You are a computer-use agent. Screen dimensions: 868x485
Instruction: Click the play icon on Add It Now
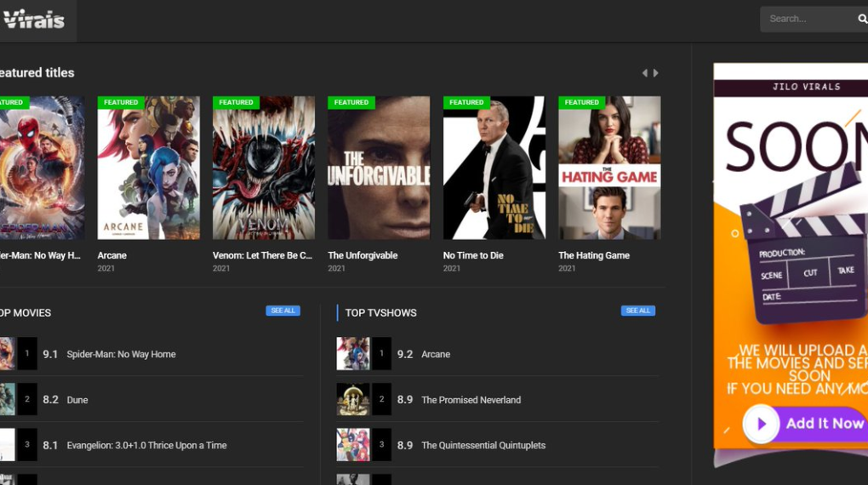[761, 424]
